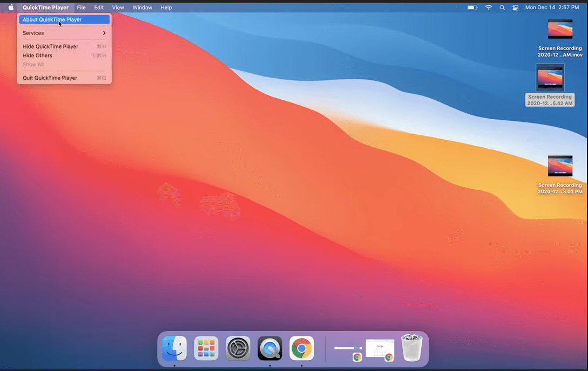The height and width of the screenshot is (371, 588).
Task: Open the Help menu
Action: click(166, 8)
